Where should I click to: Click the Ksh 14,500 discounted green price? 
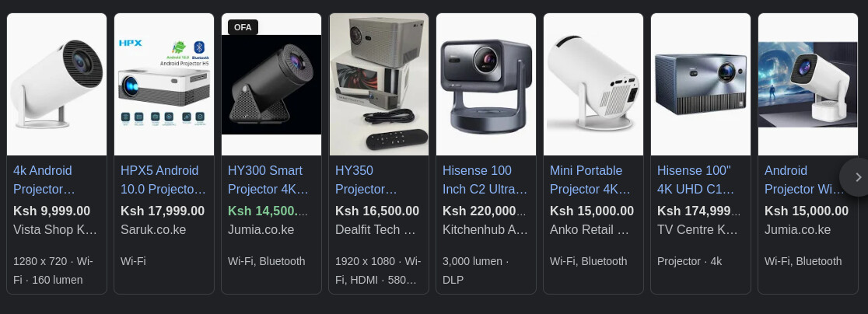click(x=268, y=211)
